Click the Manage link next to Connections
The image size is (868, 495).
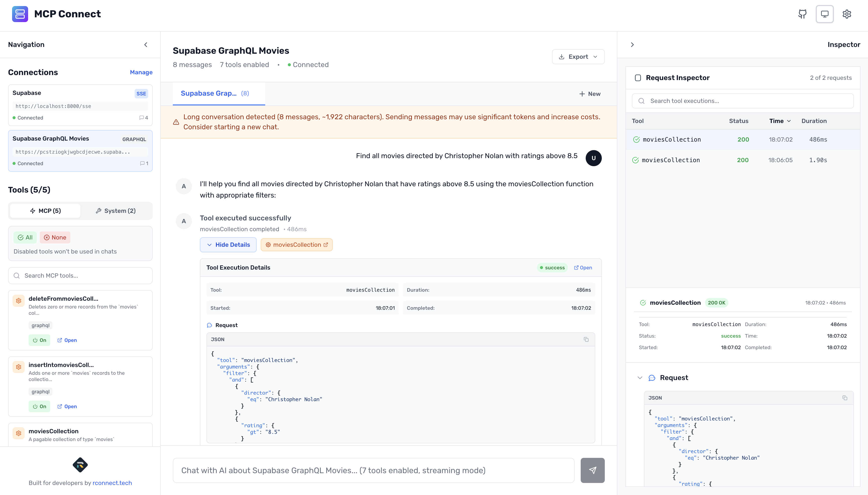tap(141, 72)
